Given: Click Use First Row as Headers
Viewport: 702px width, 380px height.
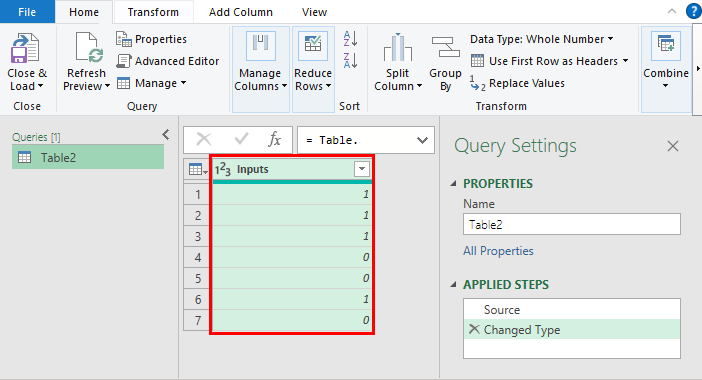Looking at the screenshot, I should pyautogui.click(x=545, y=61).
